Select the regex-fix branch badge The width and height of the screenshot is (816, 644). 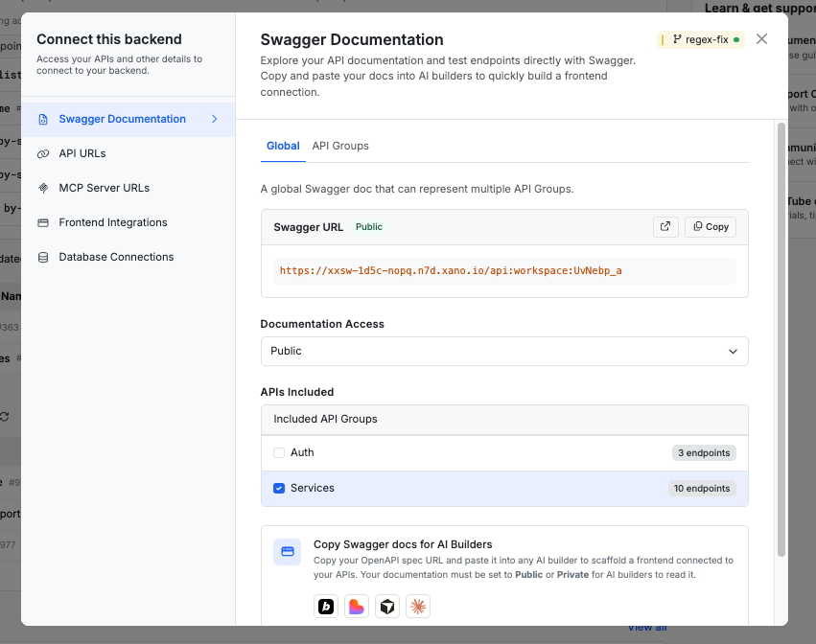point(701,39)
